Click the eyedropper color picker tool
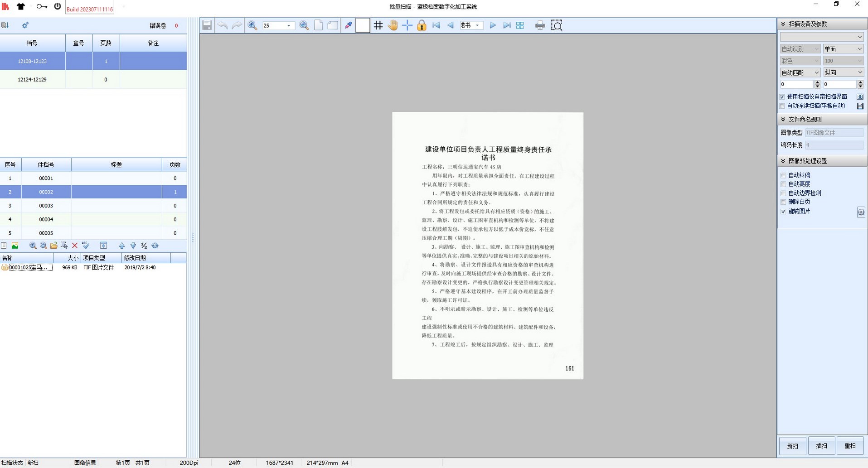This screenshot has height=468, width=868. pos(348,25)
